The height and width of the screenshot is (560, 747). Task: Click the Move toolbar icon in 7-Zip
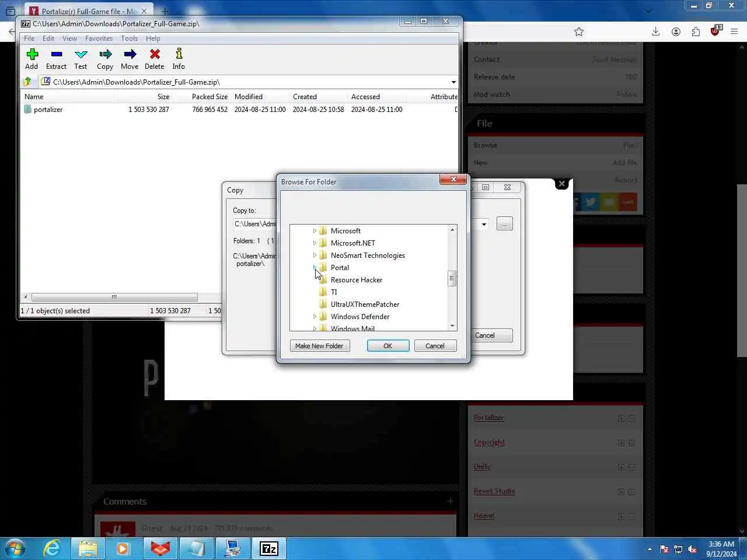[130, 59]
